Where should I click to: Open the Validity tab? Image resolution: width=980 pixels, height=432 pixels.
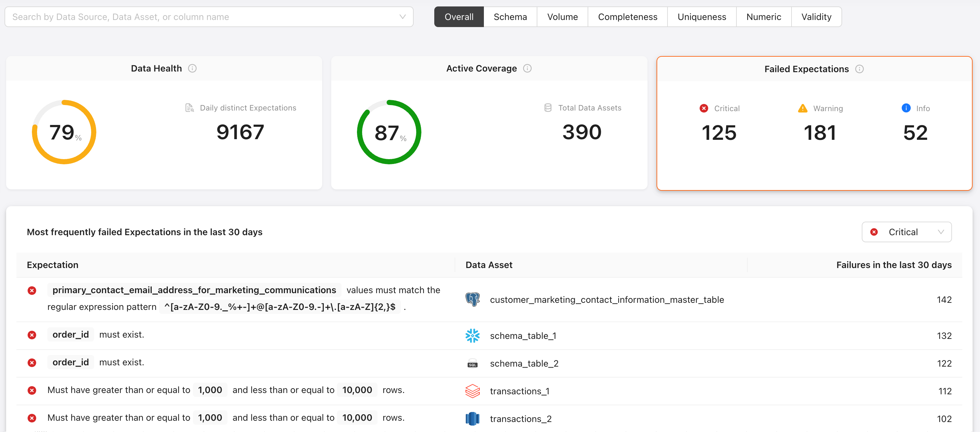[816, 17]
